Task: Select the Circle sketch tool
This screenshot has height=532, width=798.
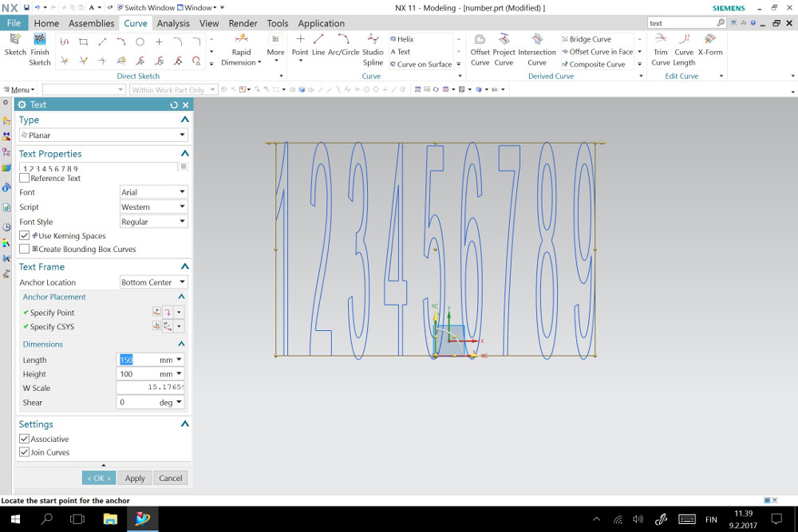Action: (140, 41)
